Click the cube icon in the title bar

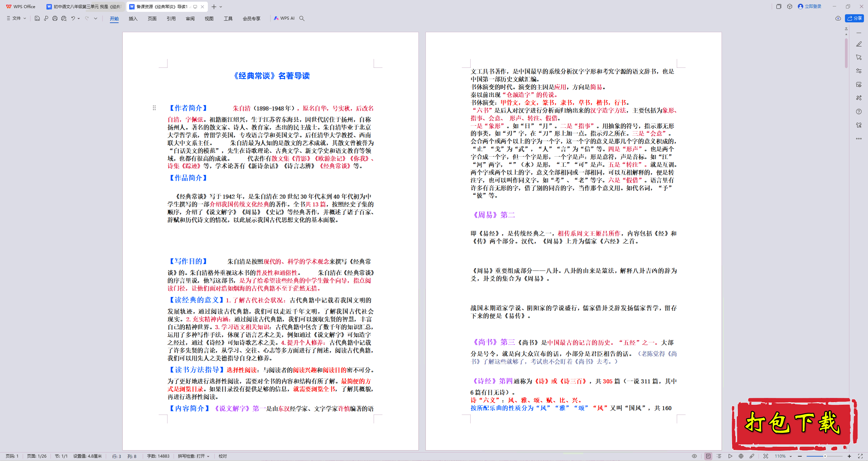click(x=790, y=6)
